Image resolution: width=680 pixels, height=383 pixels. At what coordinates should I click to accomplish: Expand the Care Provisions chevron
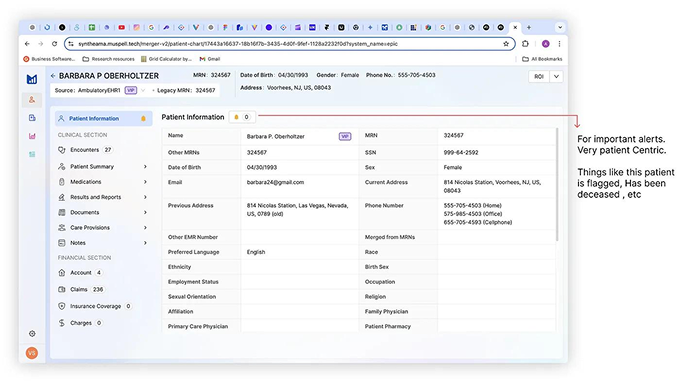tap(145, 228)
